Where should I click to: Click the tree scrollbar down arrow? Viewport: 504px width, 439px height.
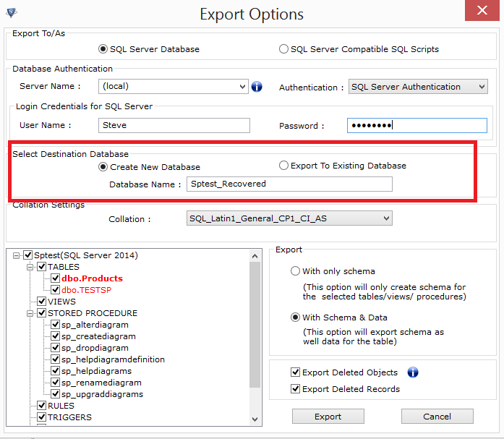(255, 419)
